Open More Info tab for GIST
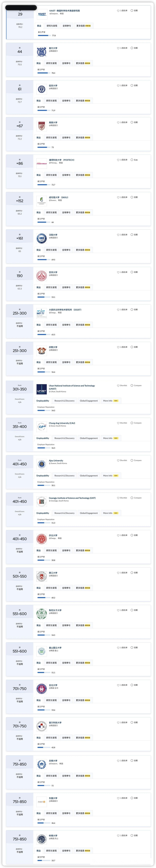The height and width of the screenshot is (868, 156). pyautogui.click(x=111, y=513)
